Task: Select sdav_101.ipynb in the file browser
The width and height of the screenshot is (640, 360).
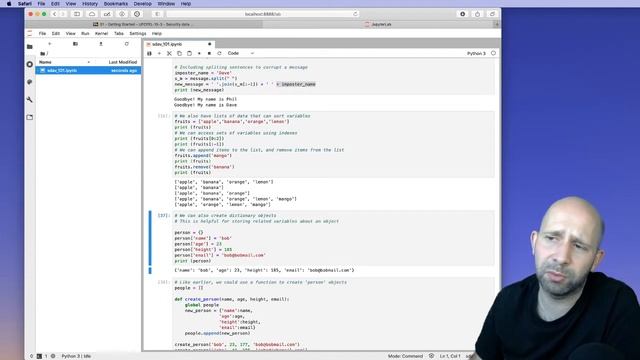Action: (x=88, y=71)
